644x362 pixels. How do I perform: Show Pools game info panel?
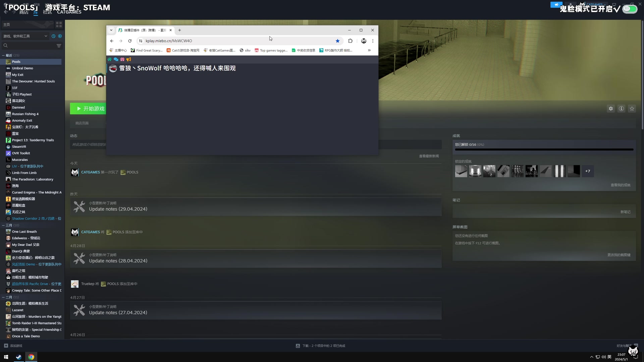621,109
